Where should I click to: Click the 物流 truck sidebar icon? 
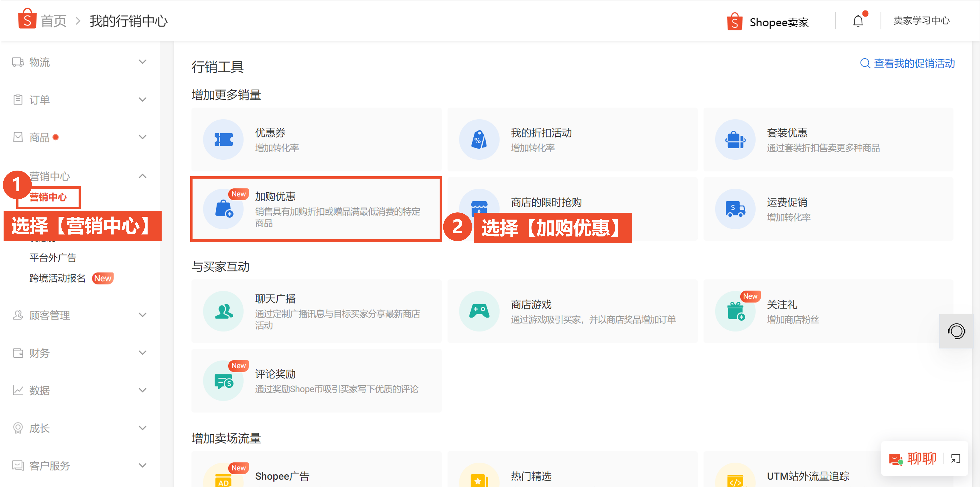18,62
